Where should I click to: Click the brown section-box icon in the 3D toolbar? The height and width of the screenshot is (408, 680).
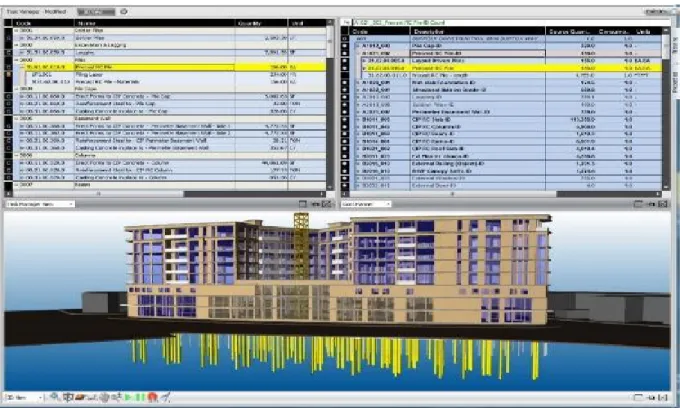tap(80, 397)
